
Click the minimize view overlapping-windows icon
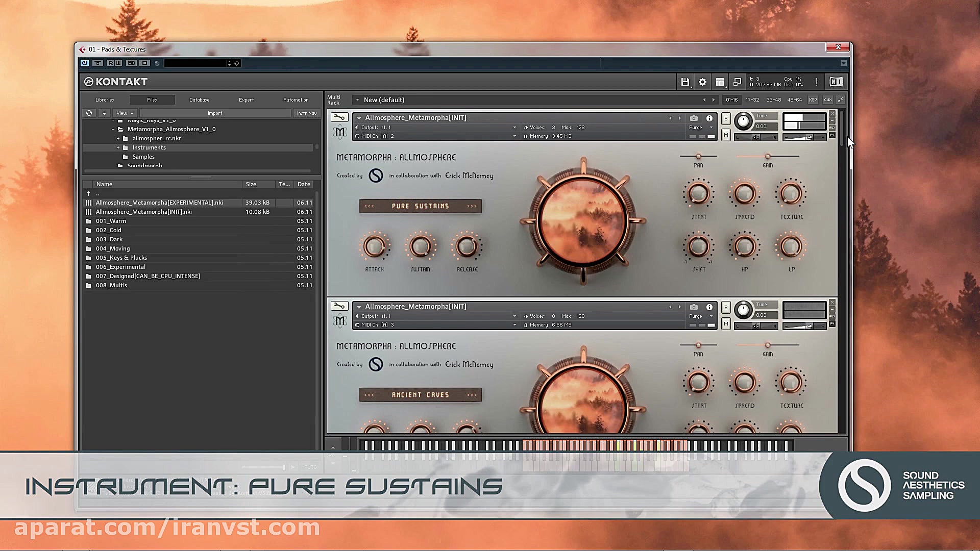[x=737, y=82]
